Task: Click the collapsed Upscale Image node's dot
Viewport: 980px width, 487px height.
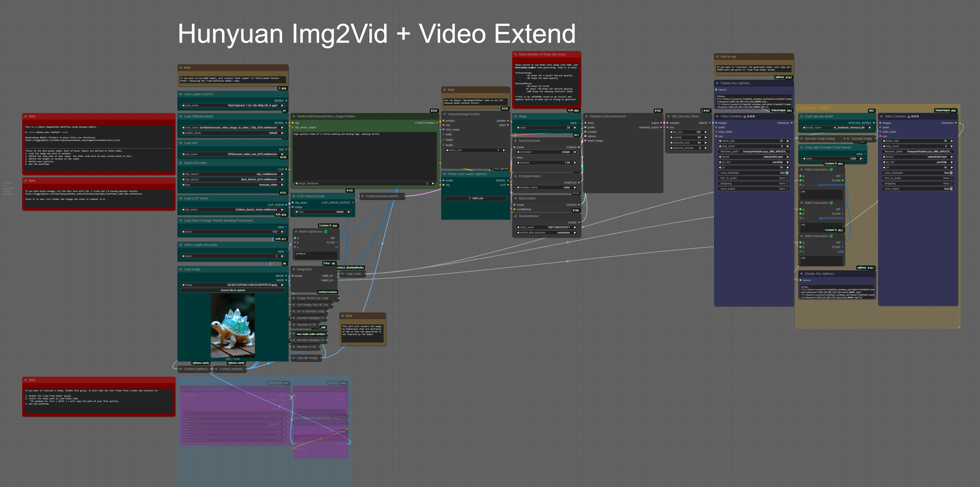Action: click(294, 358)
